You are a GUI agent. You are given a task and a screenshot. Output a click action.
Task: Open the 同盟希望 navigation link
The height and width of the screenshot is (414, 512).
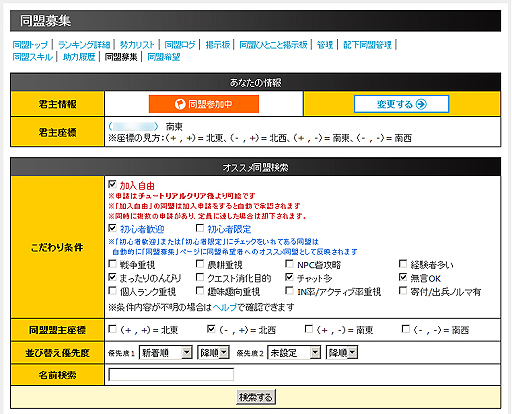(164, 57)
